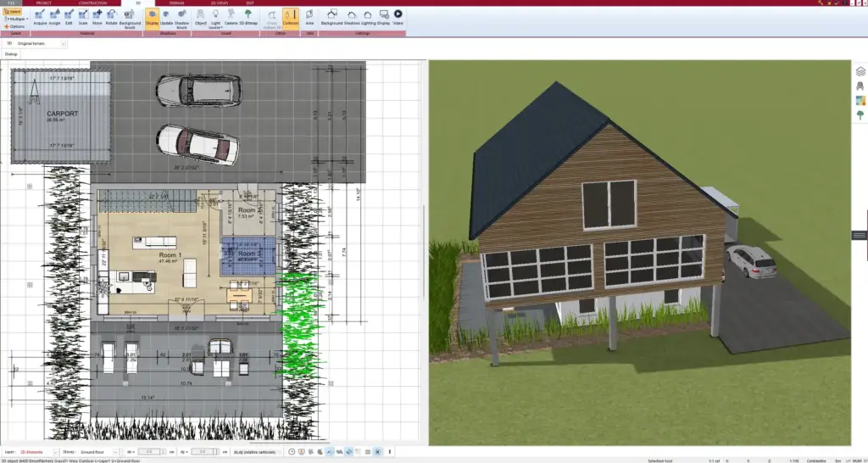Open the Light source dropdown
The image size is (868, 463).
[216, 19]
